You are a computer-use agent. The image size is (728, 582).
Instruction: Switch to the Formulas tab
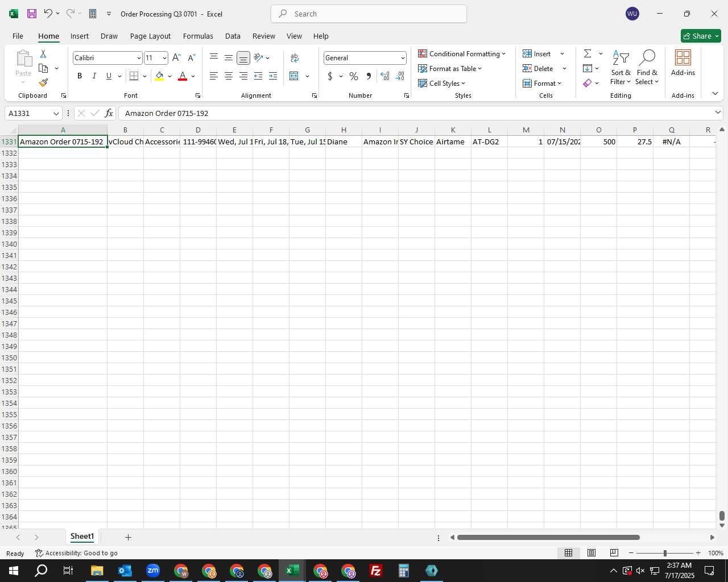click(x=198, y=36)
